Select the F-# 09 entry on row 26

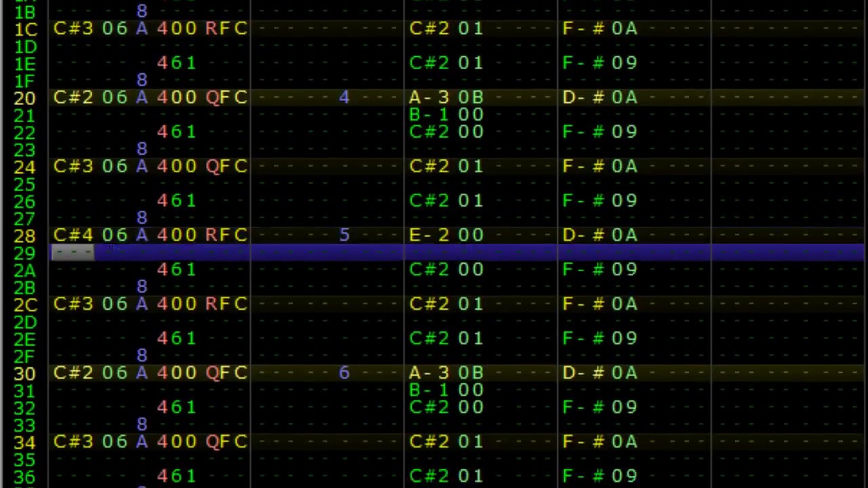point(599,201)
